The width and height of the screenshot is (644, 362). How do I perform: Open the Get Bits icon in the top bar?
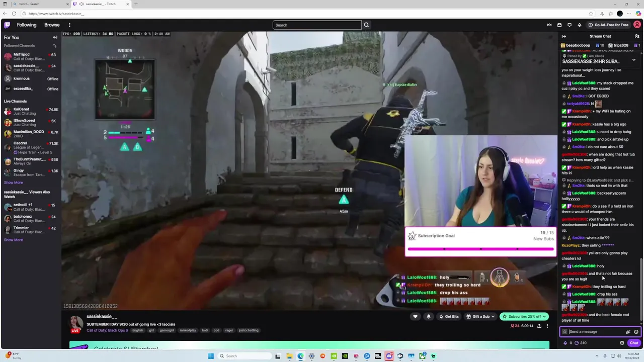pyautogui.click(x=579, y=25)
